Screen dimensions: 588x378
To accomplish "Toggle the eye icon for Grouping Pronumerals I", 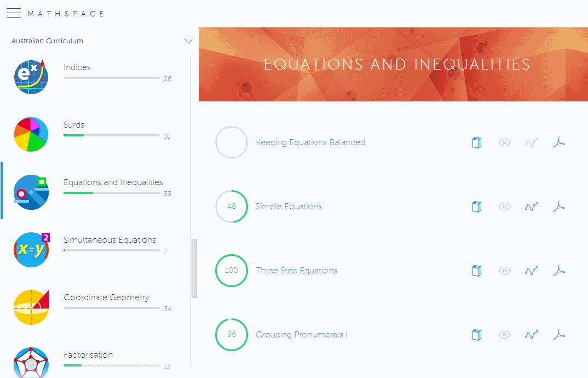I will pyautogui.click(x=504, y=335).
